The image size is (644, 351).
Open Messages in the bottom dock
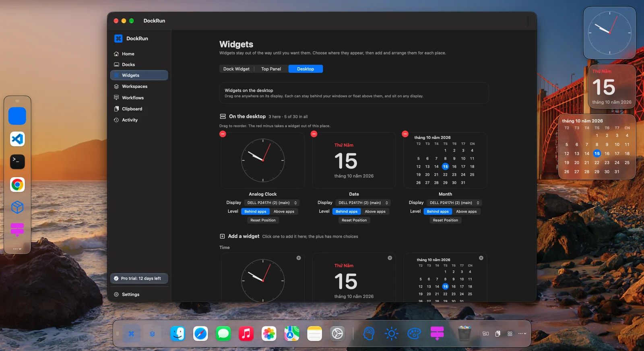tap(223, 333)
